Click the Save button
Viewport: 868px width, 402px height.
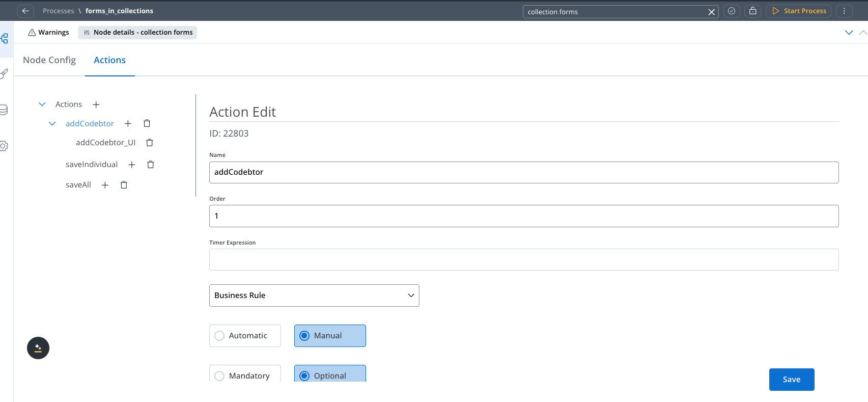791,380
